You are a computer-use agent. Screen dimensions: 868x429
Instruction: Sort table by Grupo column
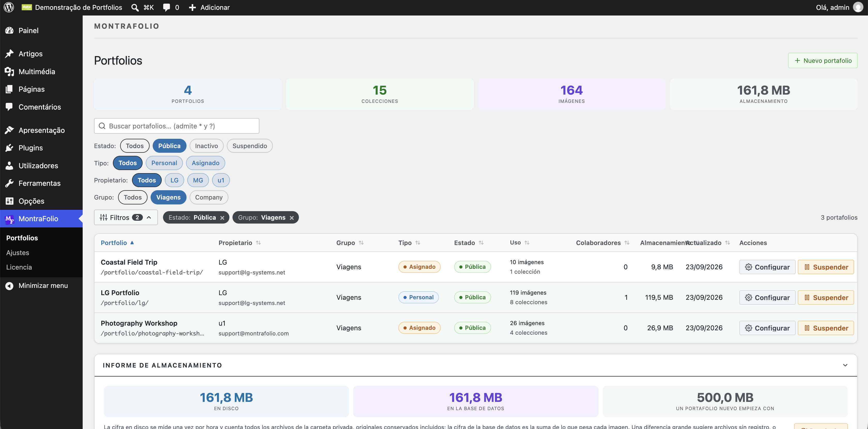coord(350,243)
